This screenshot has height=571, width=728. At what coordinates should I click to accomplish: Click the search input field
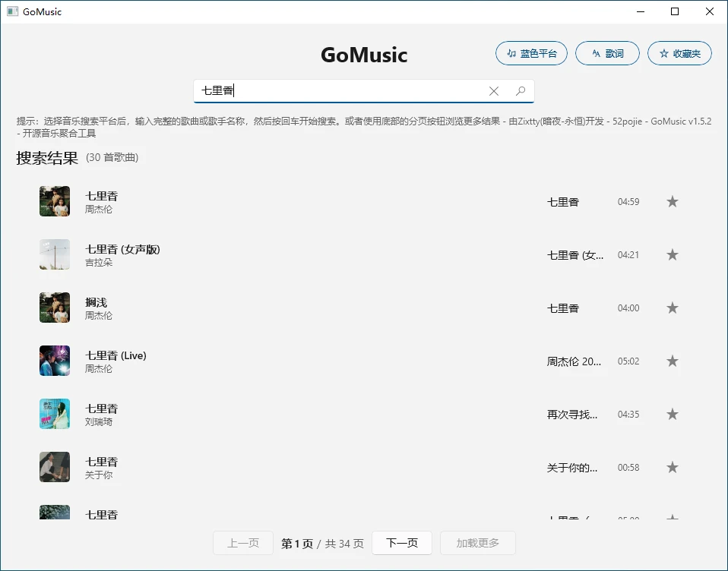tap(342, 91)
